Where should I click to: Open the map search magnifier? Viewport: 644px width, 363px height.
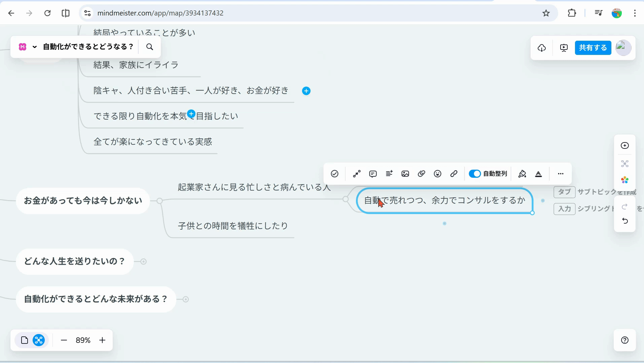tap(150, 47)
